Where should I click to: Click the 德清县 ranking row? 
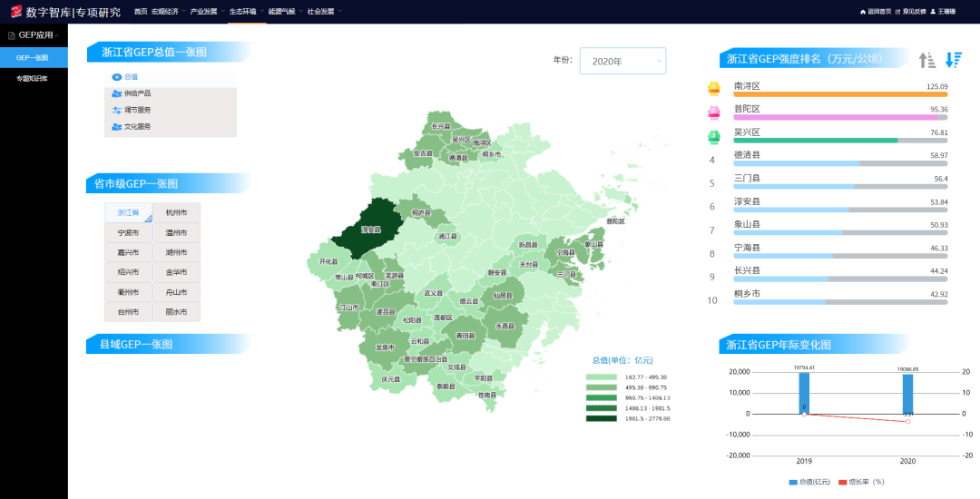[x=840, y=159]
